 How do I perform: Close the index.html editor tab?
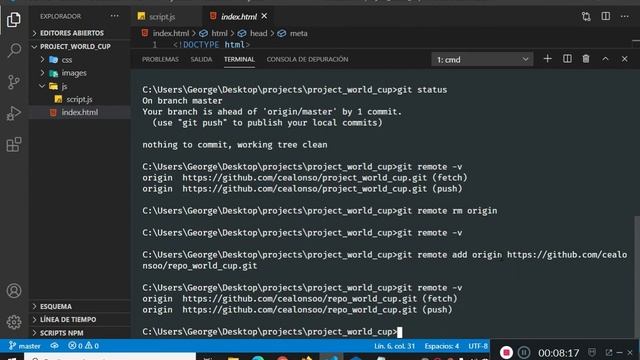point(264,16)
